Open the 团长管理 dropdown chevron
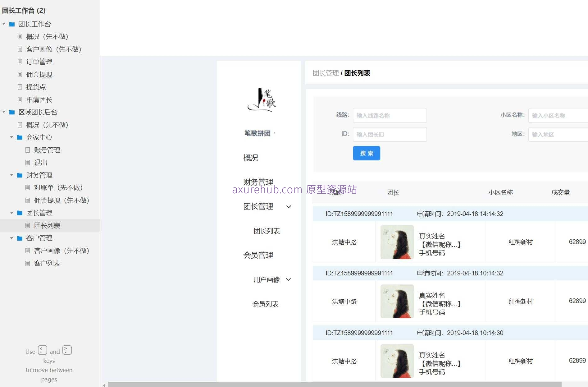The width and height of the screenshot is (588, 387). [289, 207]
